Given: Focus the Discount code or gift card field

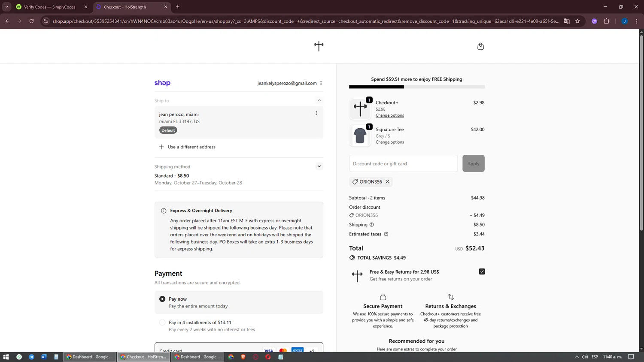Looking at the screenshot, I should [403, 163].
